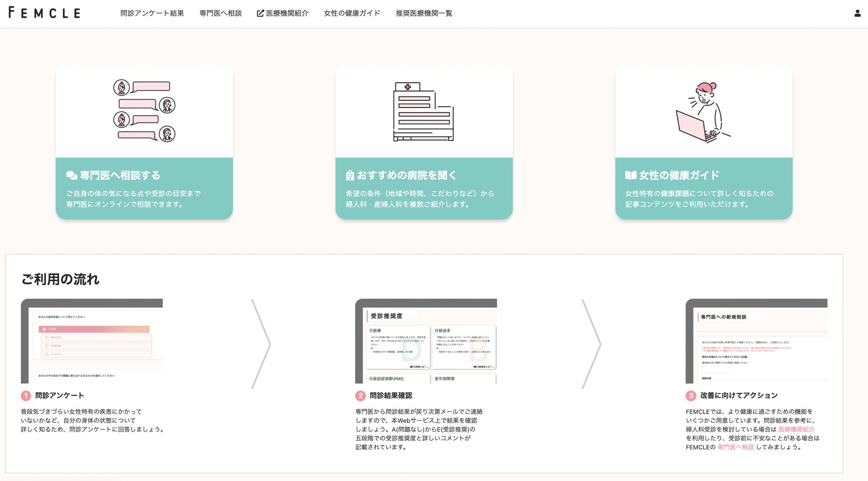Follow the pink 医療機関紹介 link in step 3

[796, 429]
